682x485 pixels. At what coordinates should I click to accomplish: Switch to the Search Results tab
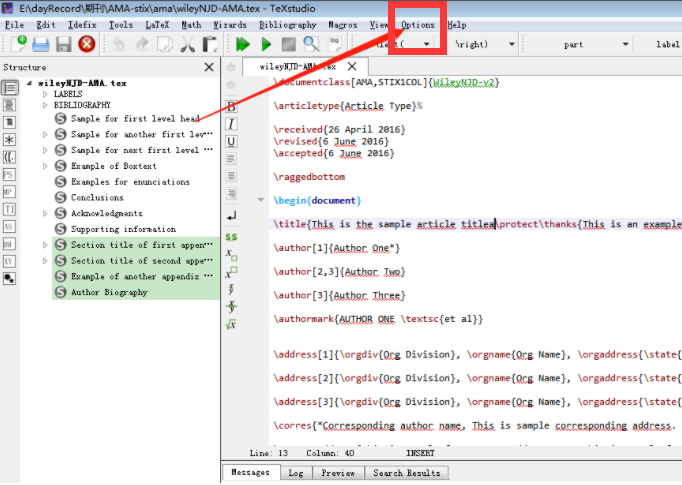406,473
